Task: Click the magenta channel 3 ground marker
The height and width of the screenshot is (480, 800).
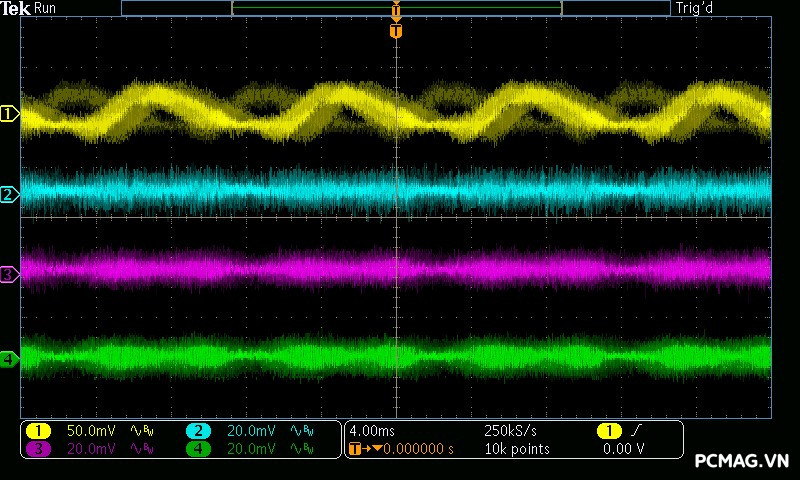Action: [x=9, y=274]
